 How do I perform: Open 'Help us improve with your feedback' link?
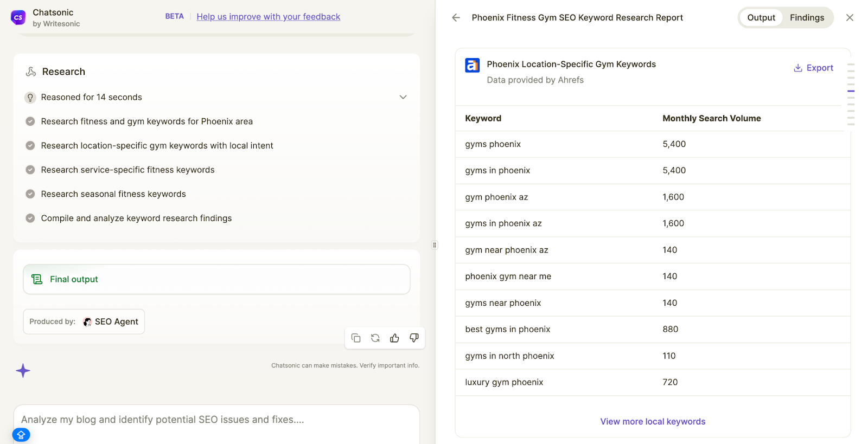click(x=268, y=17)
